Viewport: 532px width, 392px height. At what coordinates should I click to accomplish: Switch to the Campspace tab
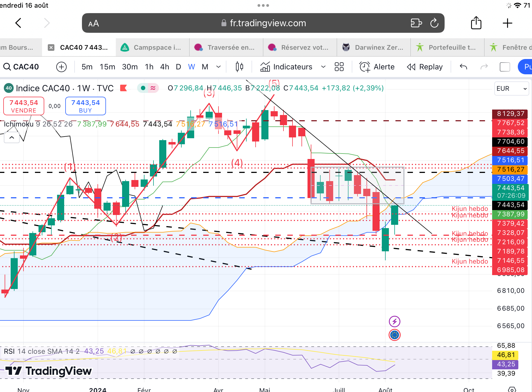click(152, 48)
